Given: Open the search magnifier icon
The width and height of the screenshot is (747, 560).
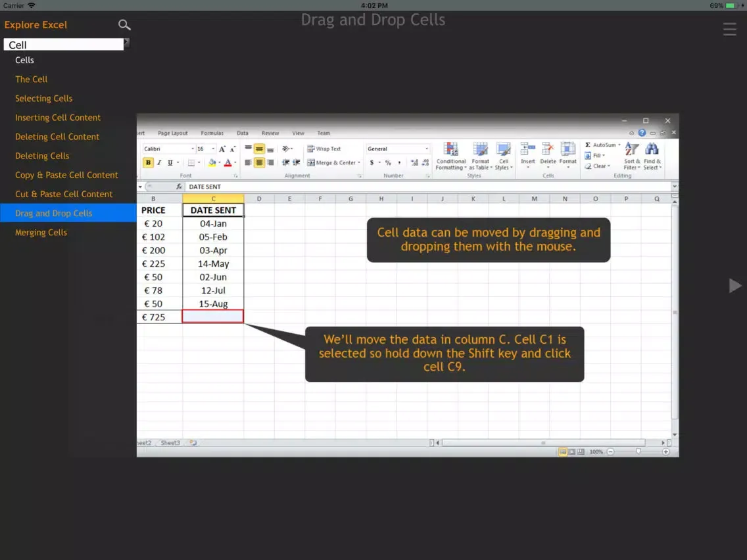Looking at the screenshot, I should pyautogui.click(x=124, y=25).
